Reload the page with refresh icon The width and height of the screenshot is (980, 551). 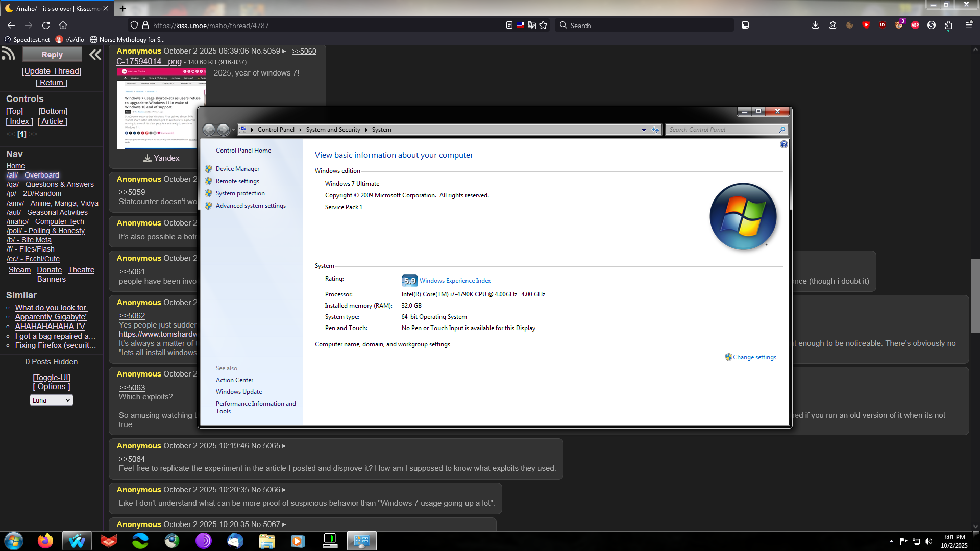point(46,26)
